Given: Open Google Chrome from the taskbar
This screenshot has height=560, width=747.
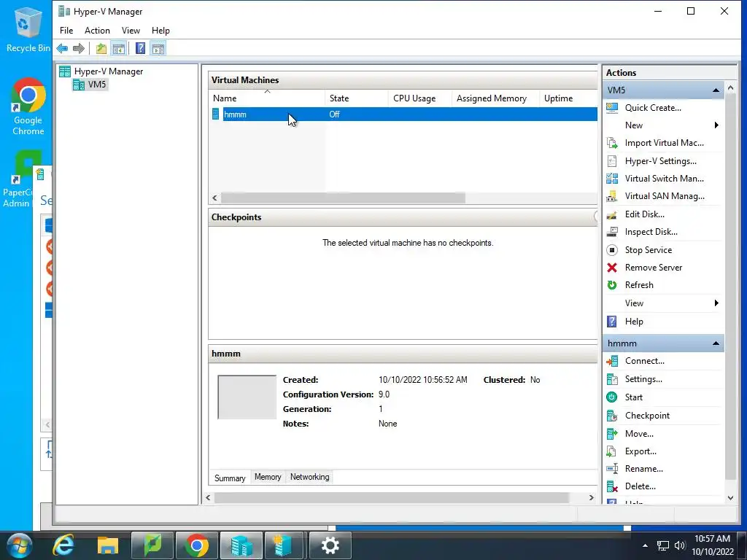Looking at the screenshot, I should click(196, 545).
